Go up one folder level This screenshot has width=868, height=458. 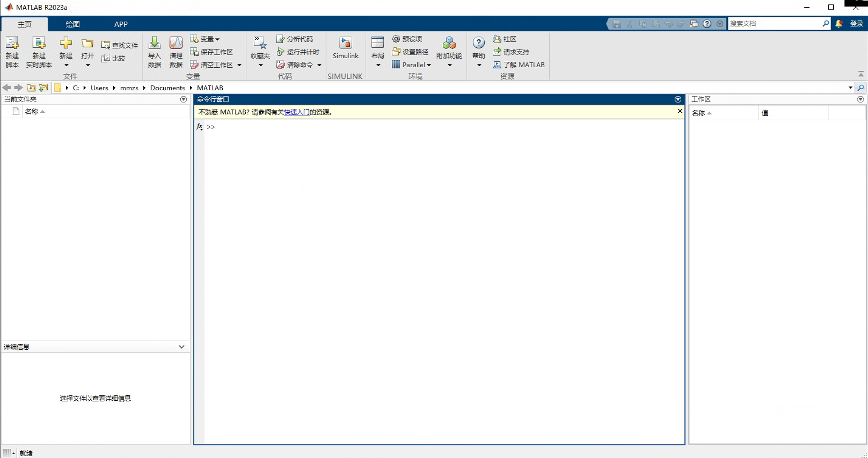tap(31, 87)
